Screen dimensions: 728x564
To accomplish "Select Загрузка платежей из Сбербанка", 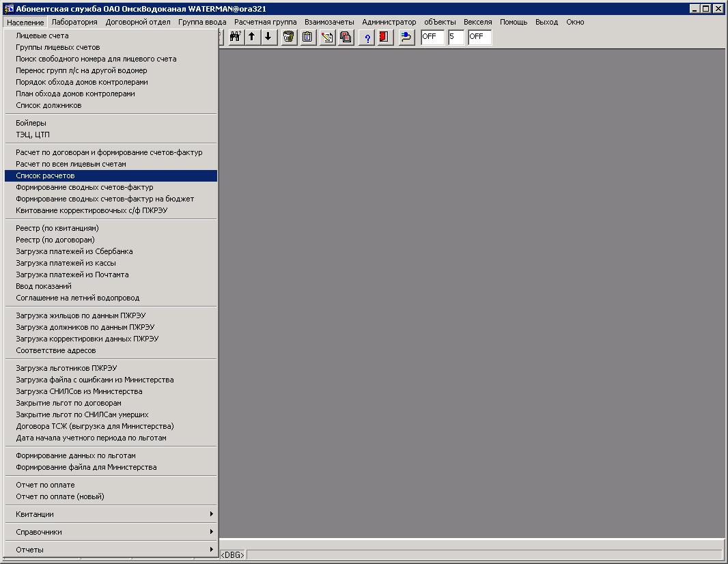I will pyautogui.click(x=74, y=251).
